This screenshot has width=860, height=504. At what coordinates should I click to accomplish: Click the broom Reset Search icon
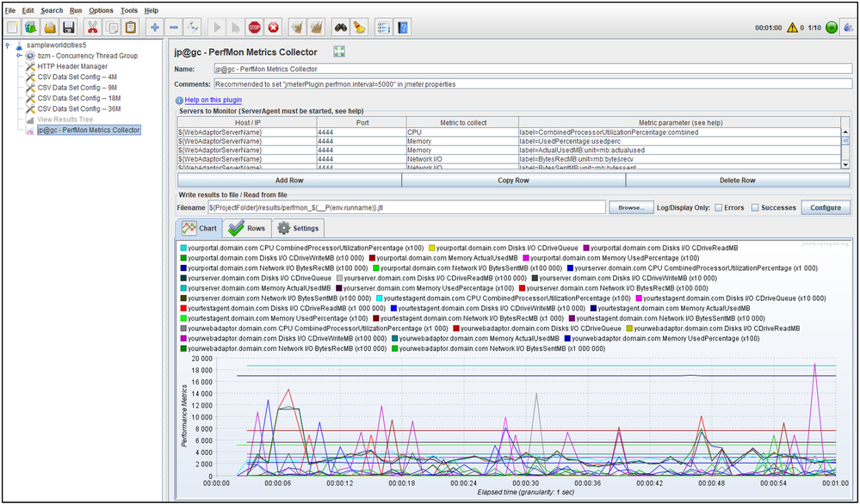tap(359, 28)
